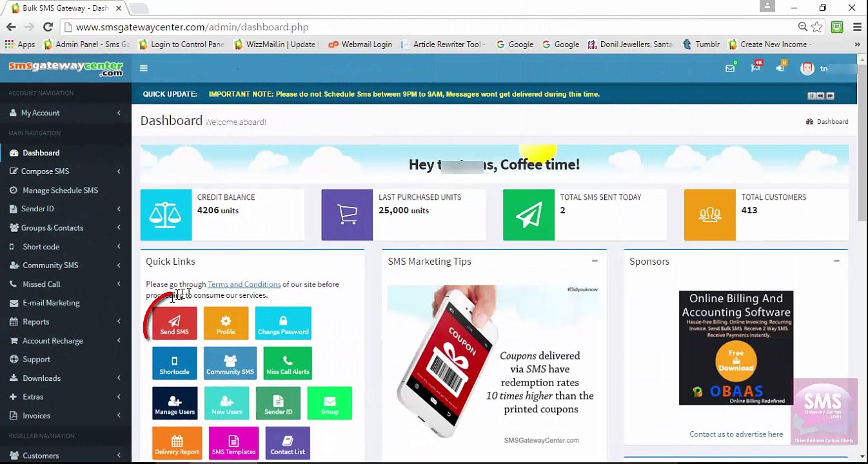Open the Shortcode quick link tile

[174, 363]
